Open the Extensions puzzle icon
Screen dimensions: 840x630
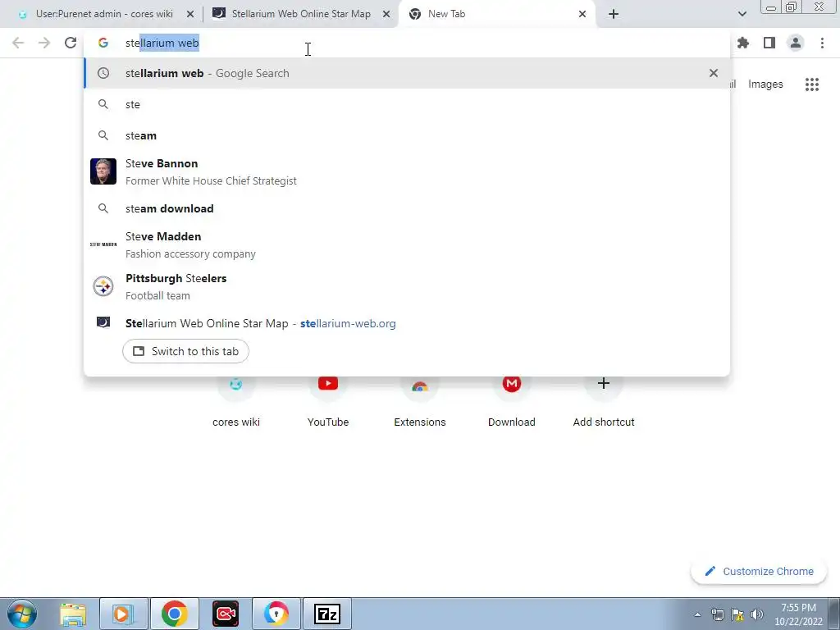743,43
